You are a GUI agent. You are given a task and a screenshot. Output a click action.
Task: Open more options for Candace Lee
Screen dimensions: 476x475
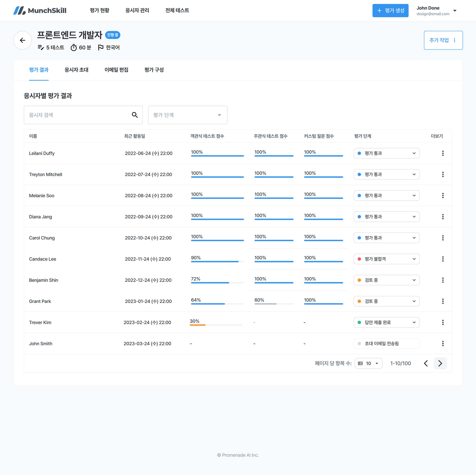[443, 259]
